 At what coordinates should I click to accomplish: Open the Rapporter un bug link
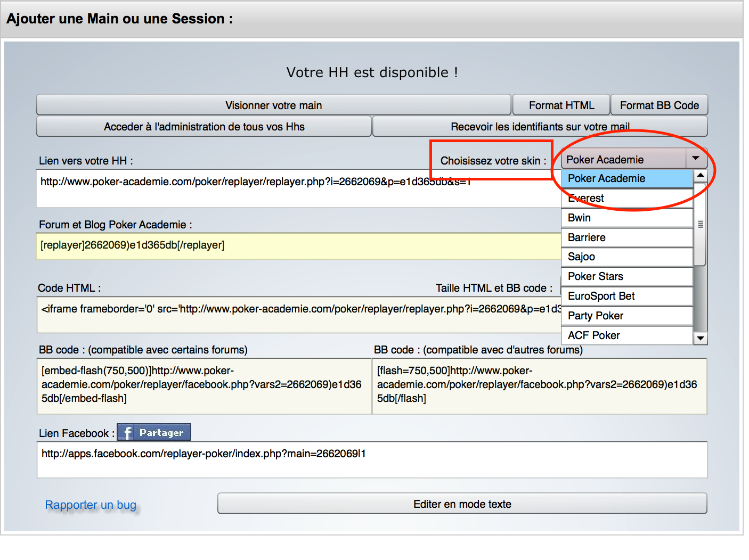coord(91,505)
